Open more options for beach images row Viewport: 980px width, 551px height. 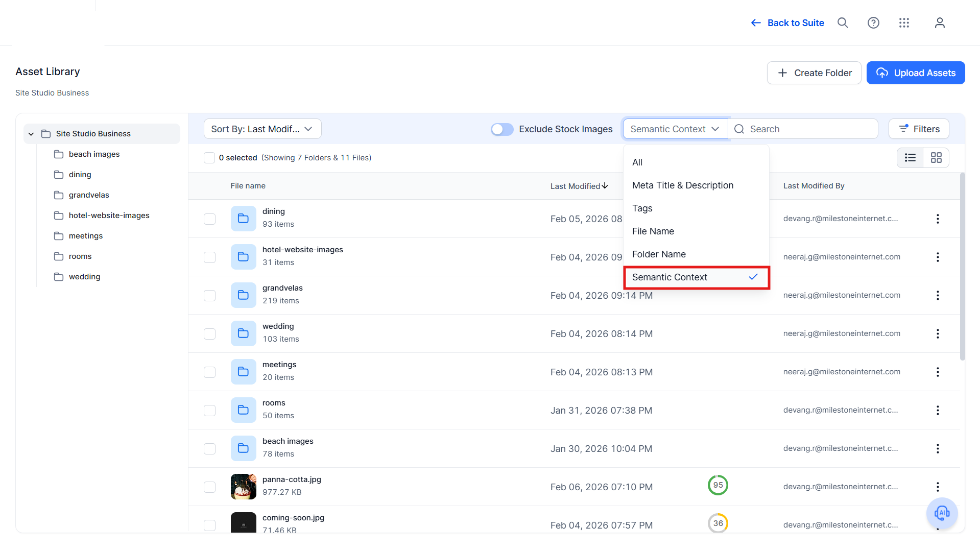938,448
